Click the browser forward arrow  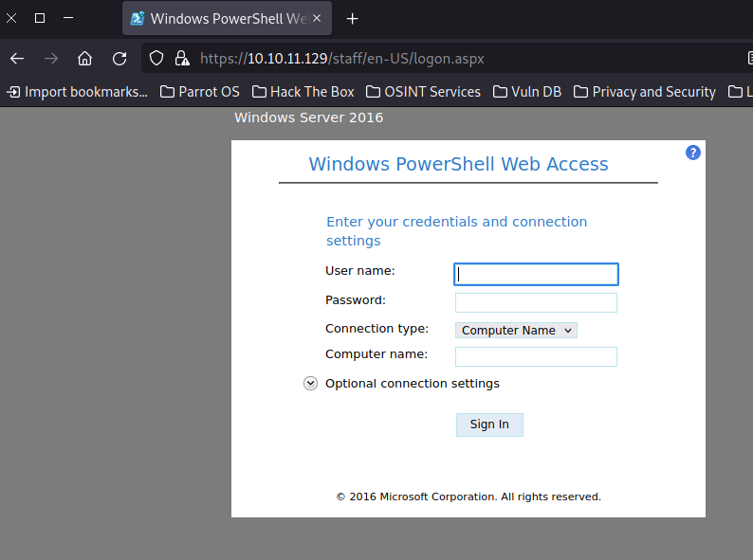pyautogui.click(x=51, y=59)
